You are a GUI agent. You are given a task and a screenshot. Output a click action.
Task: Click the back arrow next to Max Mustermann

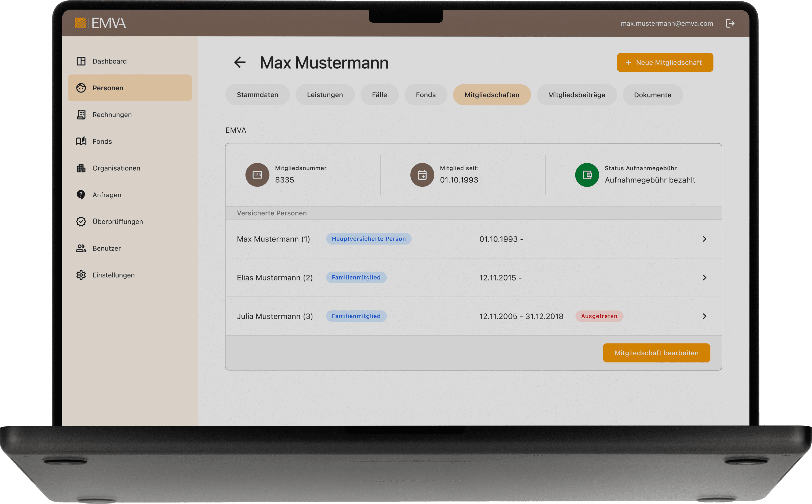pyautogui.click(x=240, y=62)
